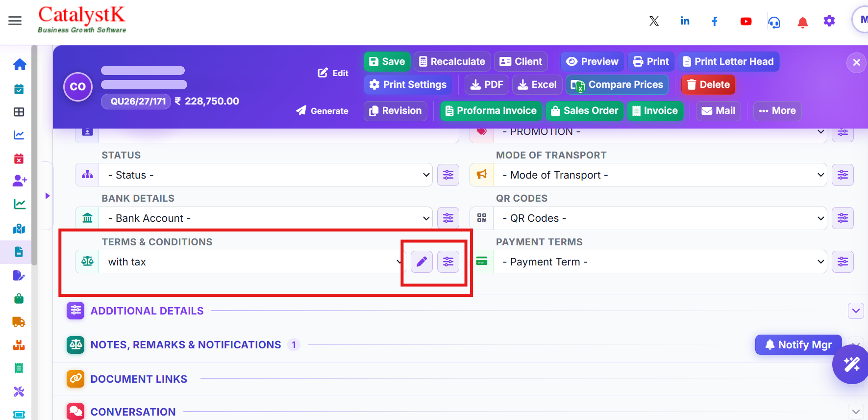Expand the sidebar with arrow handle
868x420 pixels.
tap(47, 196)
